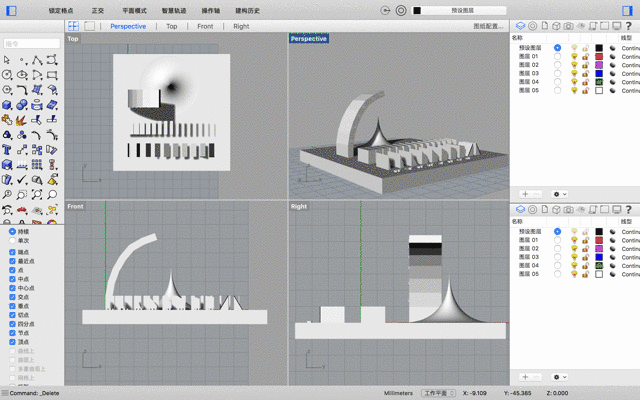Toggle the right sidebar with top-right icon

point(627,11)
